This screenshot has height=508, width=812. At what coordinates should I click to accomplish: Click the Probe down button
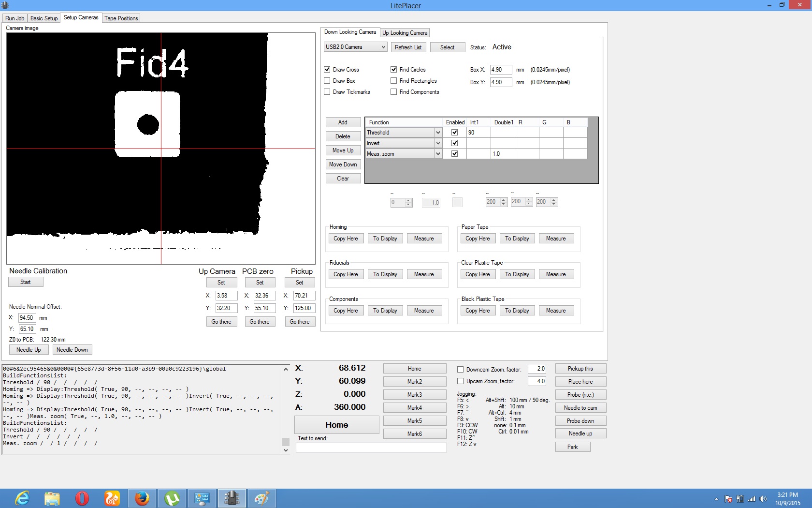click(580, 421)
